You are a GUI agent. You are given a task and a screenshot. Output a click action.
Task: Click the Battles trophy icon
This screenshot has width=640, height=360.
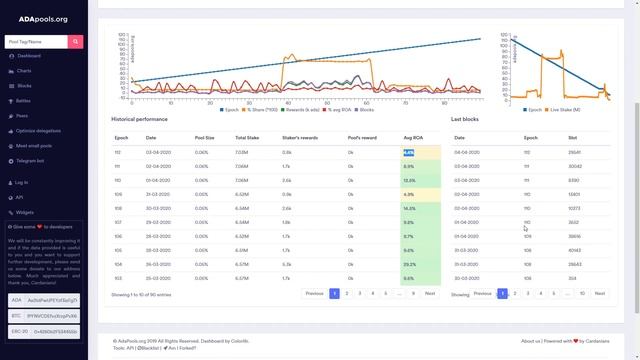11,101
